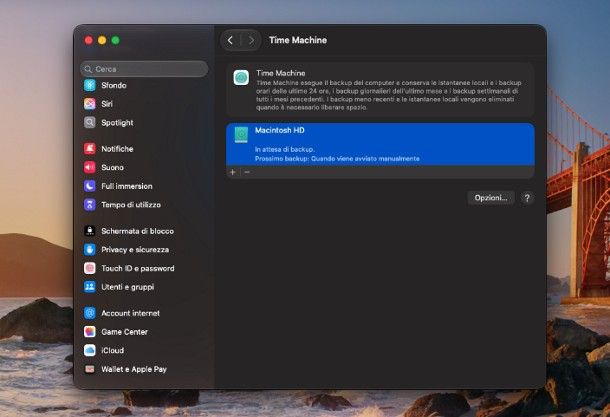610x417 pixels.
Task: Click the Touch ID fingerprint icon
Action: coord(90,268)
